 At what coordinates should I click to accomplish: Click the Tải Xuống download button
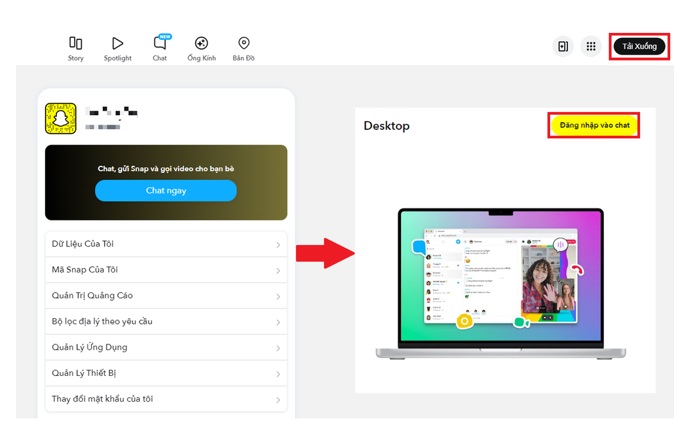coord(639,46)
